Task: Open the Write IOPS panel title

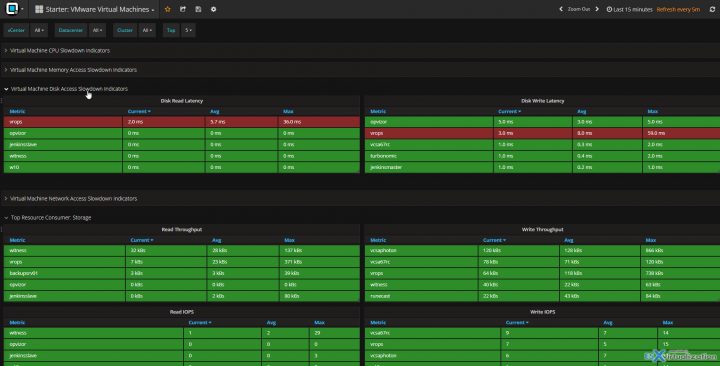Action: [x=543, y=312]
